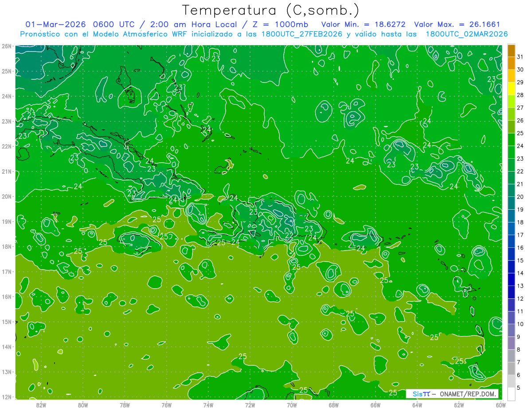Click the "80W" longitude axis label

point(83,405)
